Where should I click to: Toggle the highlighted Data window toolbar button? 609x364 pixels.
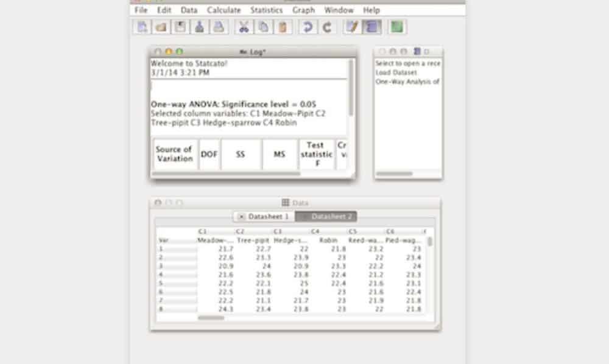click(x=371, y=27)
